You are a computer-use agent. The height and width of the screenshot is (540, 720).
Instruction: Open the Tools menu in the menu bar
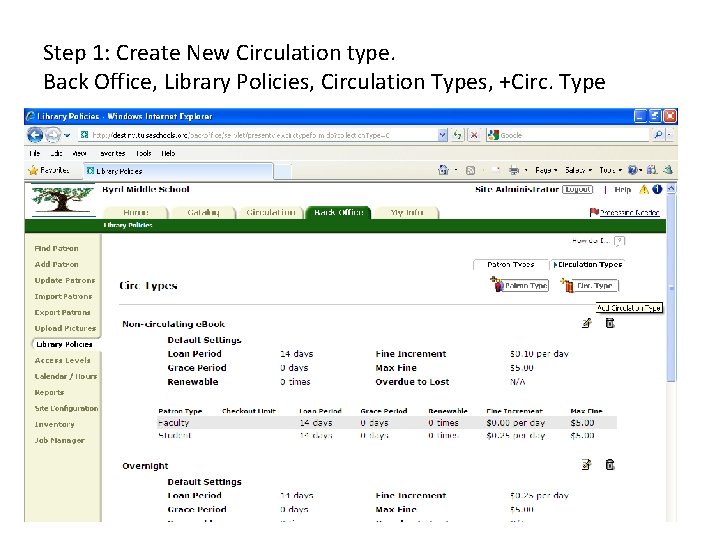pos(144,153)
